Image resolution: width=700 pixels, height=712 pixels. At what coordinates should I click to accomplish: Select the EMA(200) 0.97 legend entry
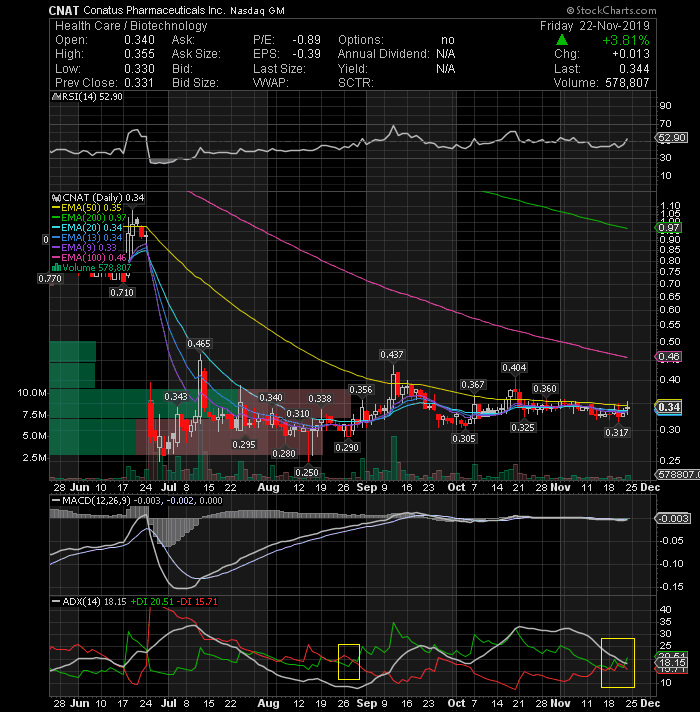[x=94, y=218]
